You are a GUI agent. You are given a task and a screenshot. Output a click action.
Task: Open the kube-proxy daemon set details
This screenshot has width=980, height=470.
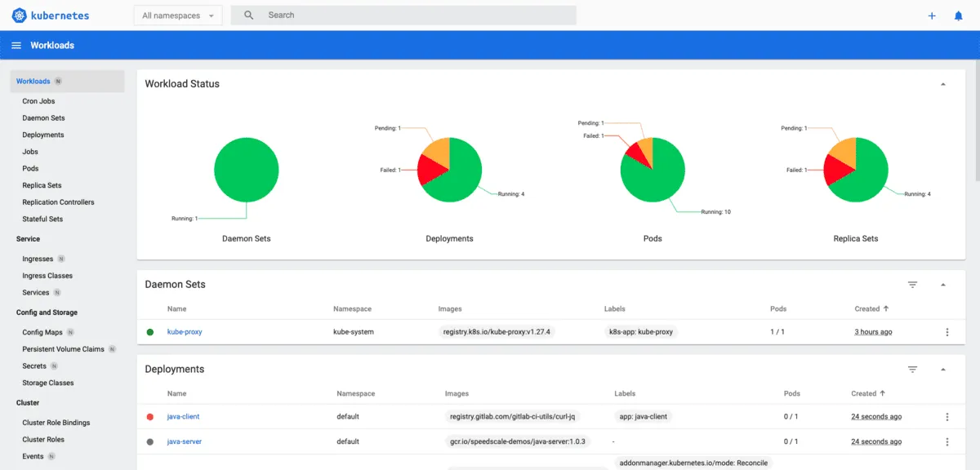click(x=185, y=332)
